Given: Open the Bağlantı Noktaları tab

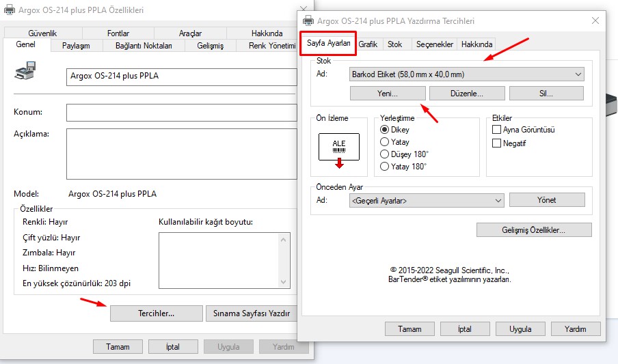Looking at the screenshot, I should point(144,46).
